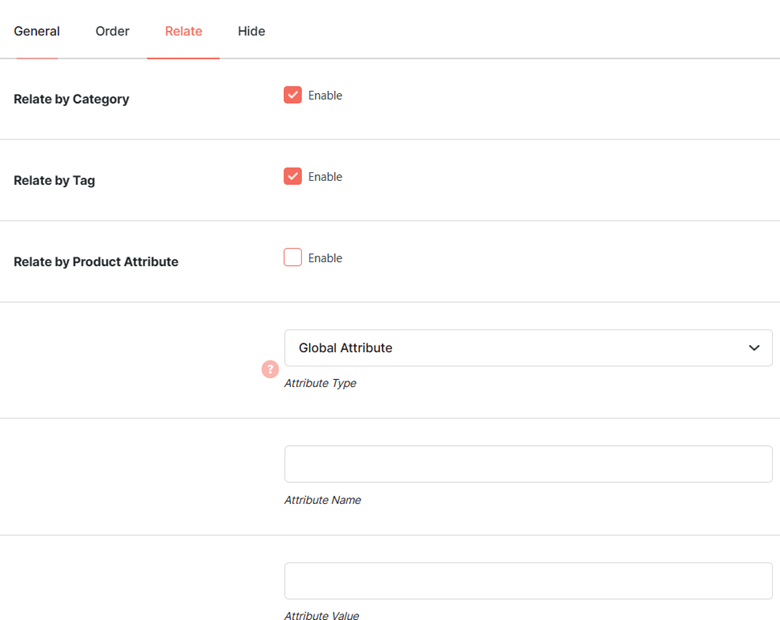
Task: Disable the Relate by Category checkbox
Action: tap(292, 95)
